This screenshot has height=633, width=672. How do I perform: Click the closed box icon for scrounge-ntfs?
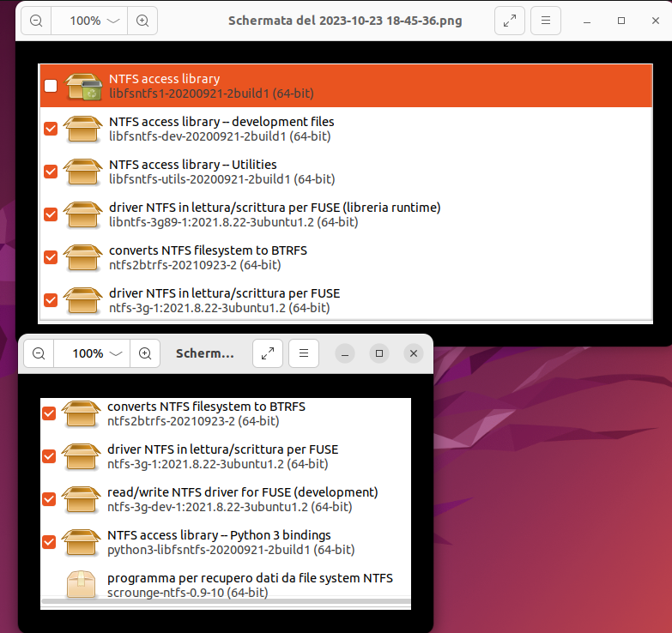81,584
